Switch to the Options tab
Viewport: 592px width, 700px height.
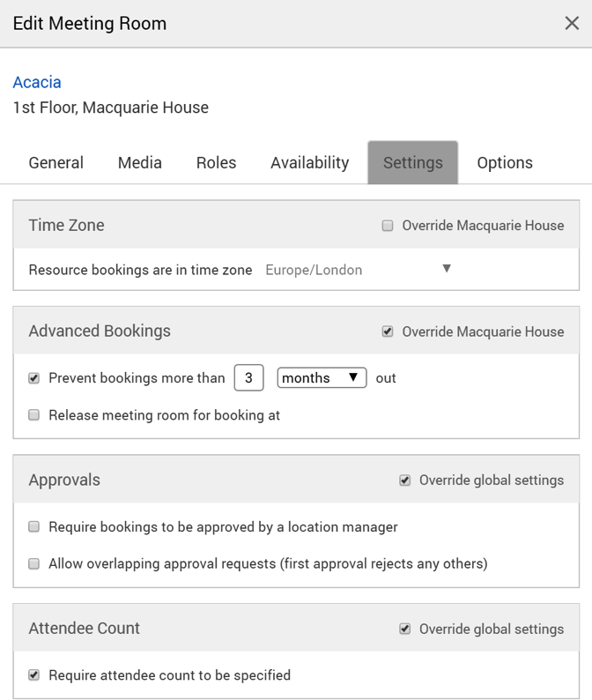click(505, 163)
